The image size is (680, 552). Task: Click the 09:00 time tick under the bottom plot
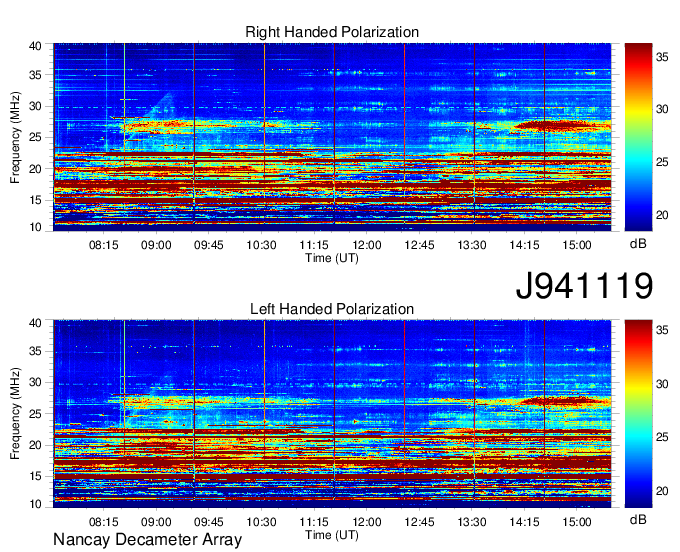156,522
